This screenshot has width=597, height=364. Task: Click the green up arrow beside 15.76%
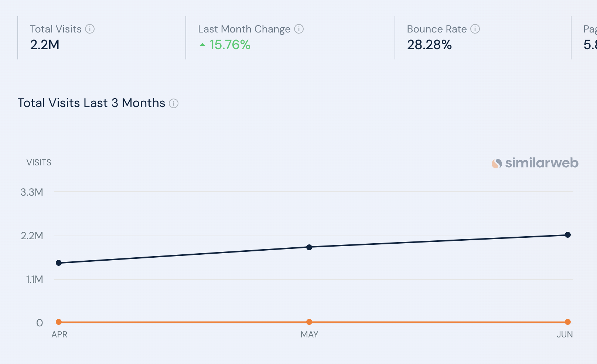point(202,45)
